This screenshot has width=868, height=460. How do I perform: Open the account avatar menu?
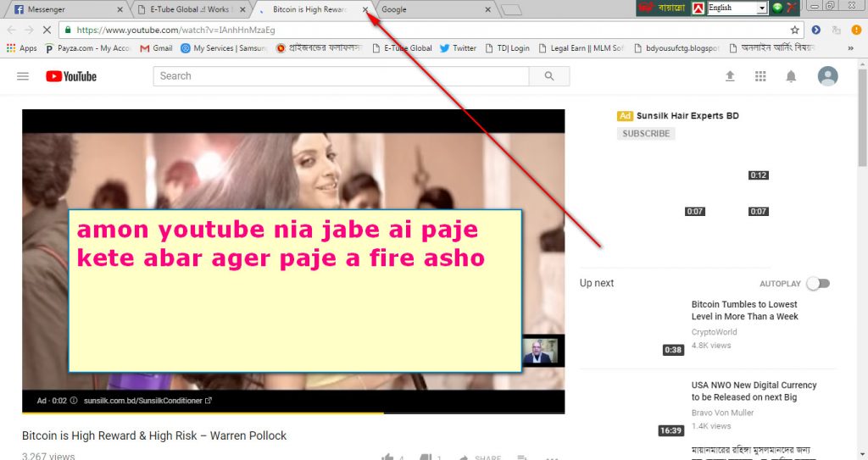(x=827, y=76)
